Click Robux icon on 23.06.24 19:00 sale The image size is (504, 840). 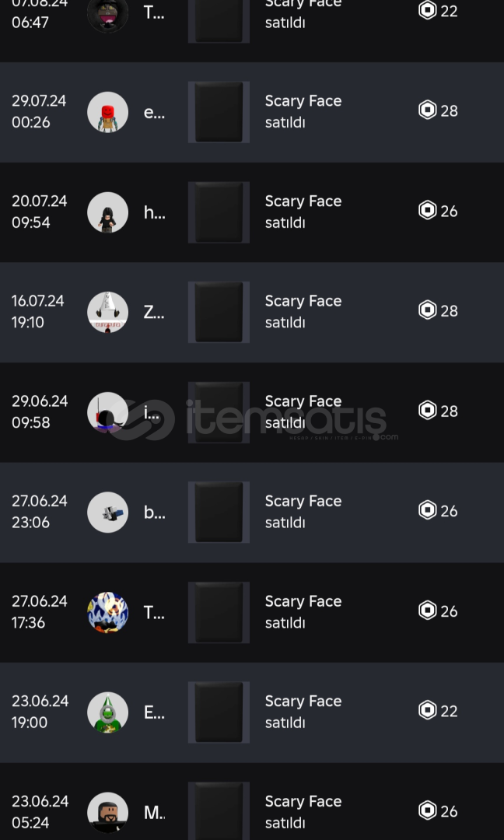[427, 710]
